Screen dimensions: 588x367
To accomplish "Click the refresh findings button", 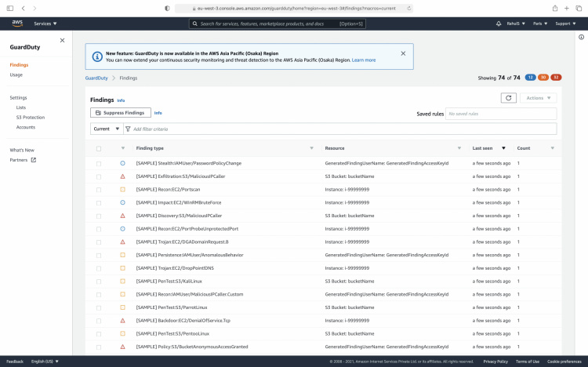I will pos(509,98).
